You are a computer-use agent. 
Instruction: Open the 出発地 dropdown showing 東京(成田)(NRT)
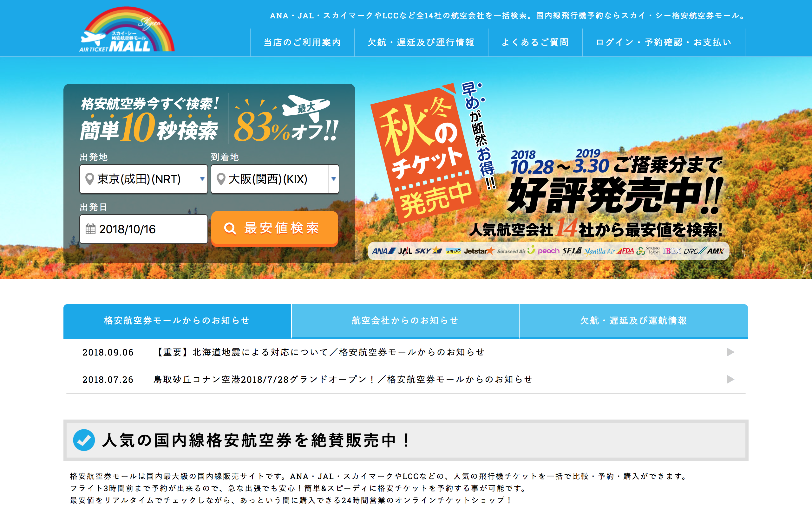click(144, 179)
